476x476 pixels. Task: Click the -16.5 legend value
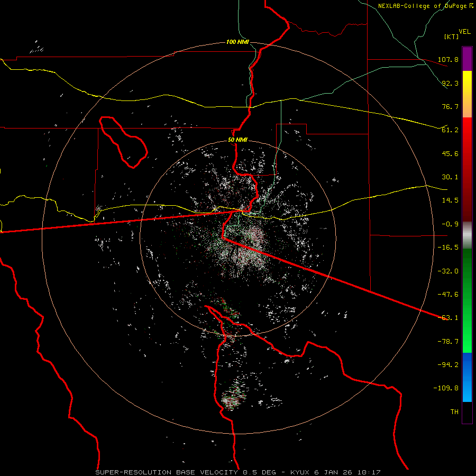pos(448,248)
